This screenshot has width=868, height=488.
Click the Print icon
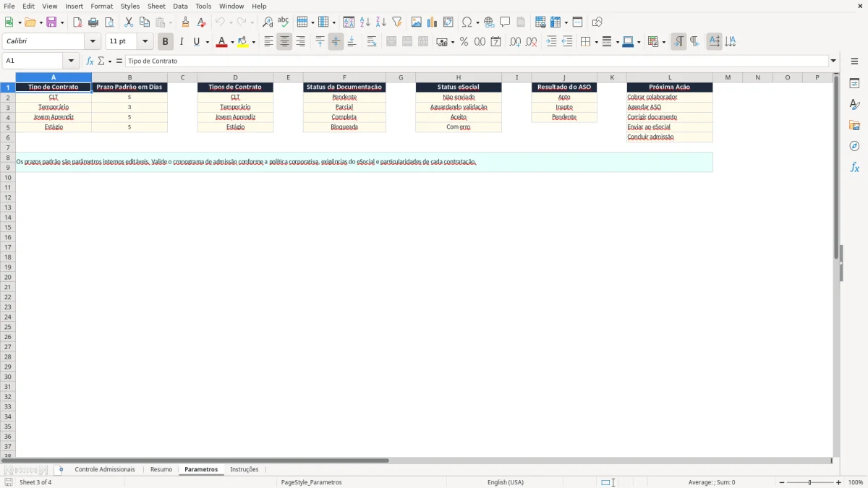click(93, 22)
